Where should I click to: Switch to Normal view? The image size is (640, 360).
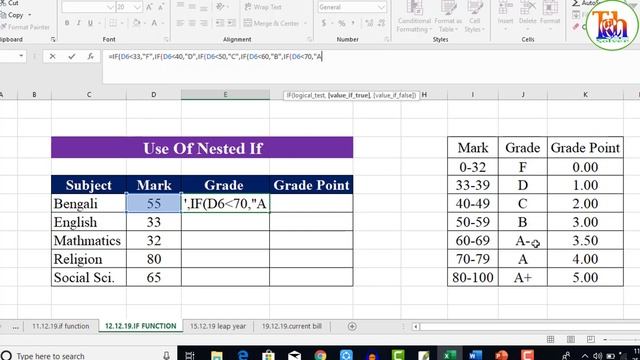click(x=551, y=340)
